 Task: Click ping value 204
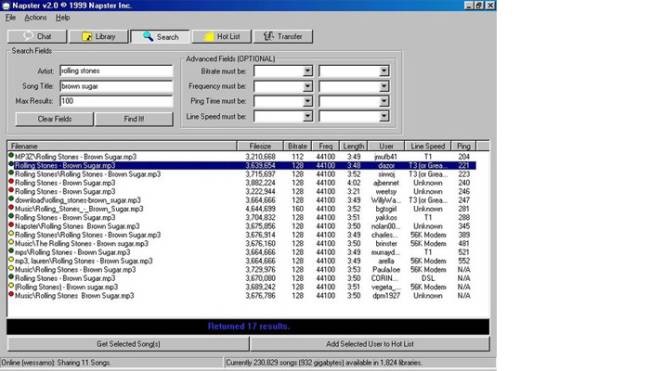[x=463, y=157]
